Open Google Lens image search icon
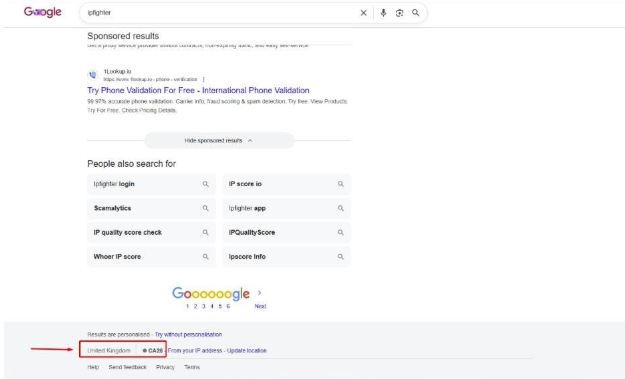The width and height of the screenshot is (625, 379). (x=399, y=13)
